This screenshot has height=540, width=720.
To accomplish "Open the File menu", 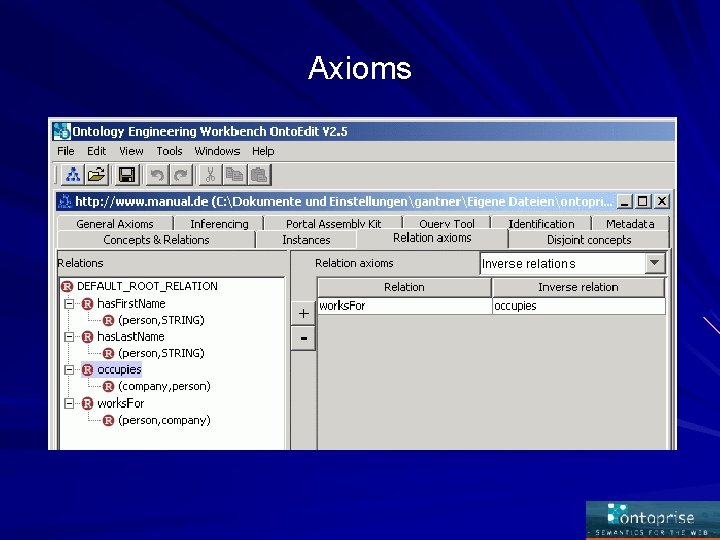I will (x=66, y=151).
